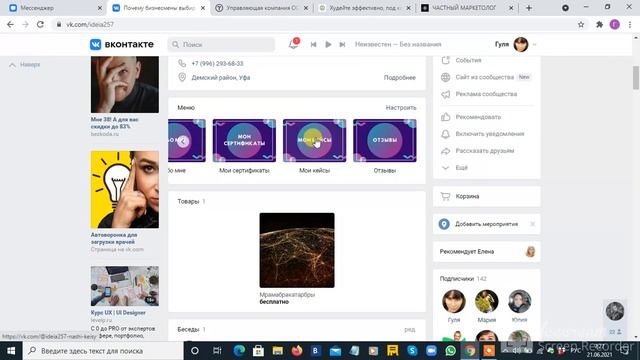Skip to next track in VK player

(342, 44)
